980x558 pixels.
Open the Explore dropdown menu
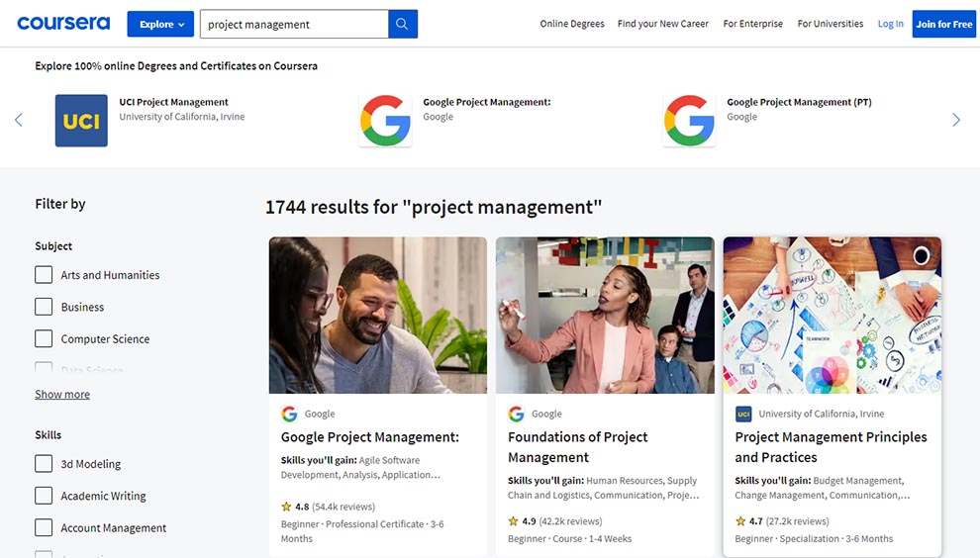tap(160, 24)
